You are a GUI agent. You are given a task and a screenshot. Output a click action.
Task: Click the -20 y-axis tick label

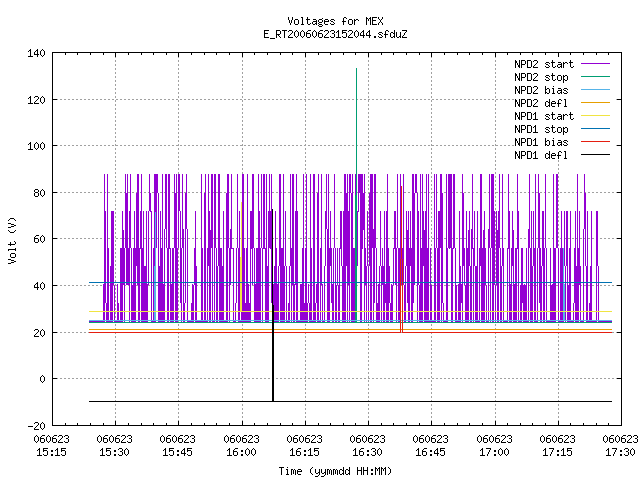click(x=36, y=426)
